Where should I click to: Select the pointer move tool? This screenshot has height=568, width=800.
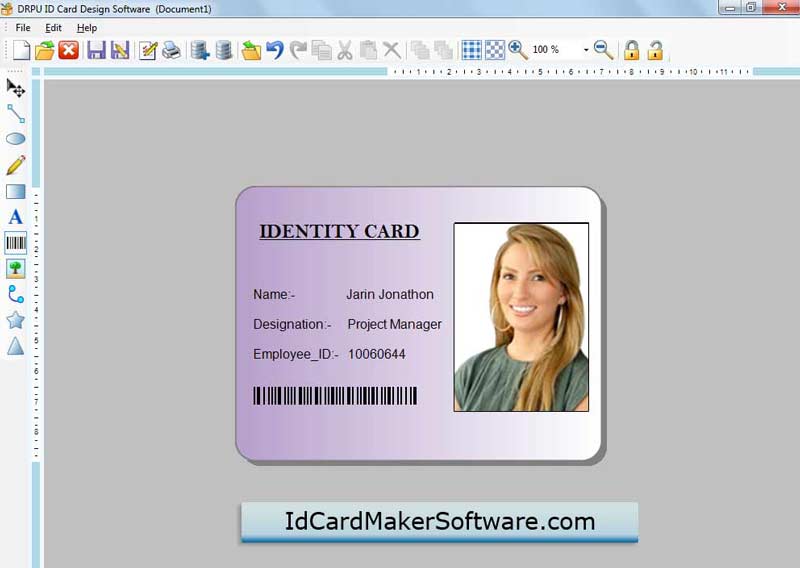(x=16, y=88)
